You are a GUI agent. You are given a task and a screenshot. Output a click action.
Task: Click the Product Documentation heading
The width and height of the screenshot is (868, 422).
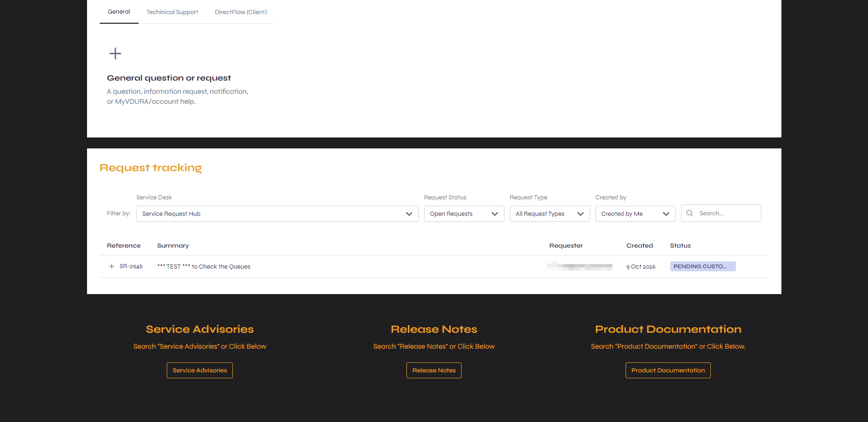668,329
